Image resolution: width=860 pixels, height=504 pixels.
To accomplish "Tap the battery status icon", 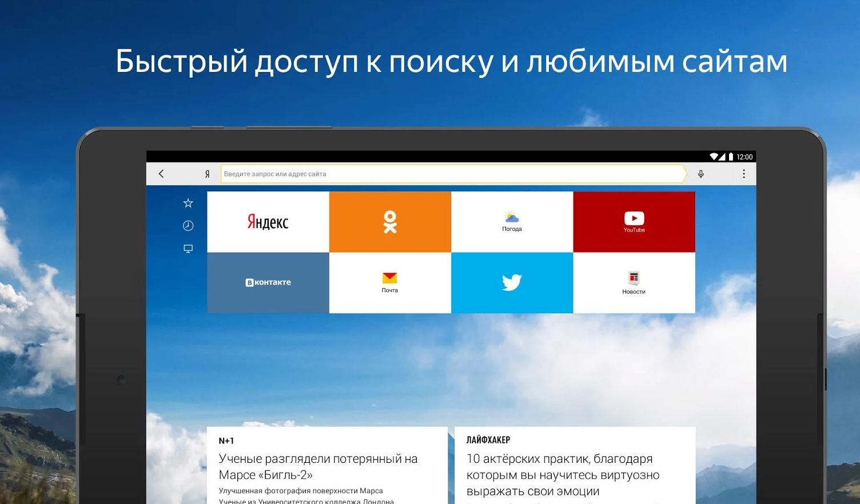I will point(731,157).
